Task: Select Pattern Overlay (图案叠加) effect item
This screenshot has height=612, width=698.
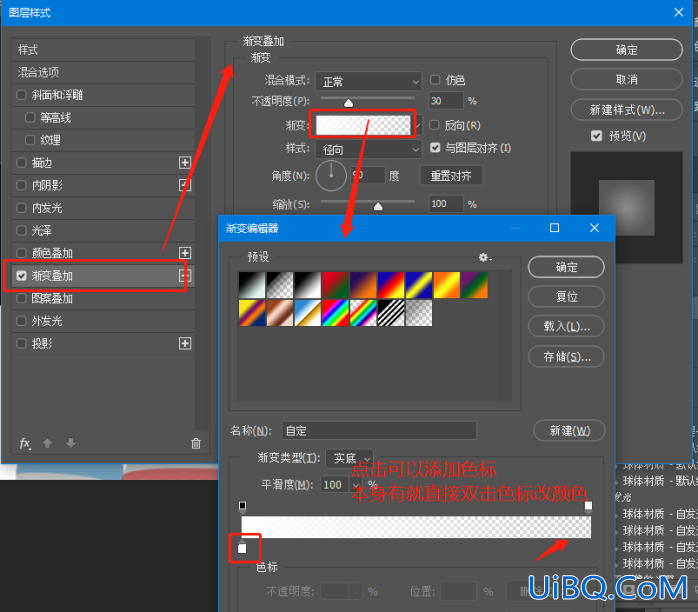Action: 103,298
